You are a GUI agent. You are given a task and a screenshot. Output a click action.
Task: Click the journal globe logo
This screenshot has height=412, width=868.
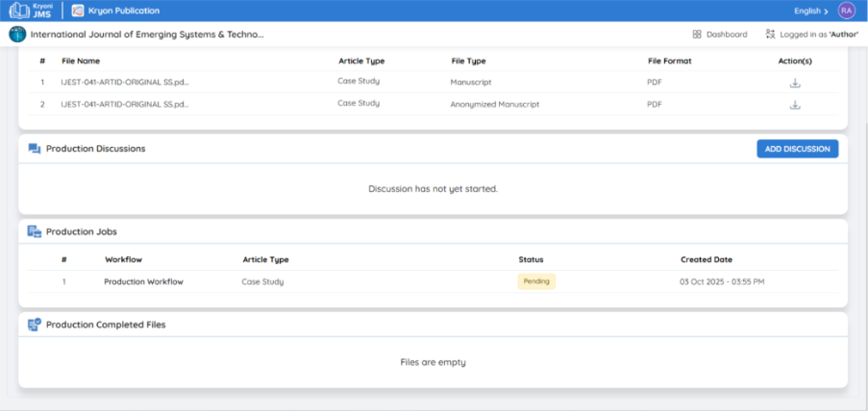(x=17, y=35)
